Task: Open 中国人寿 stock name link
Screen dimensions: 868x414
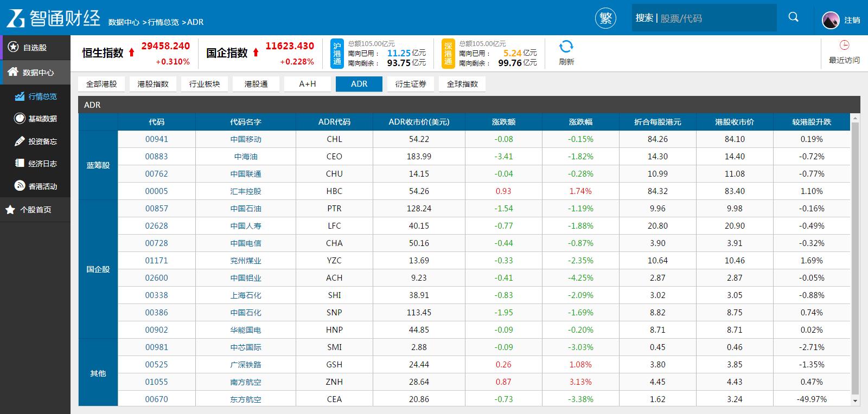Action: tap(246, 226)
